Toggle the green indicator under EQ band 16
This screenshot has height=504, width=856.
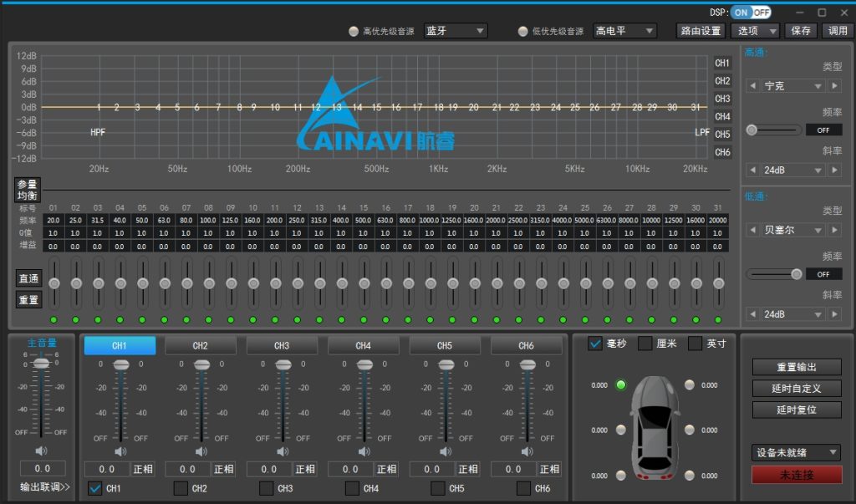click(386, 319)
